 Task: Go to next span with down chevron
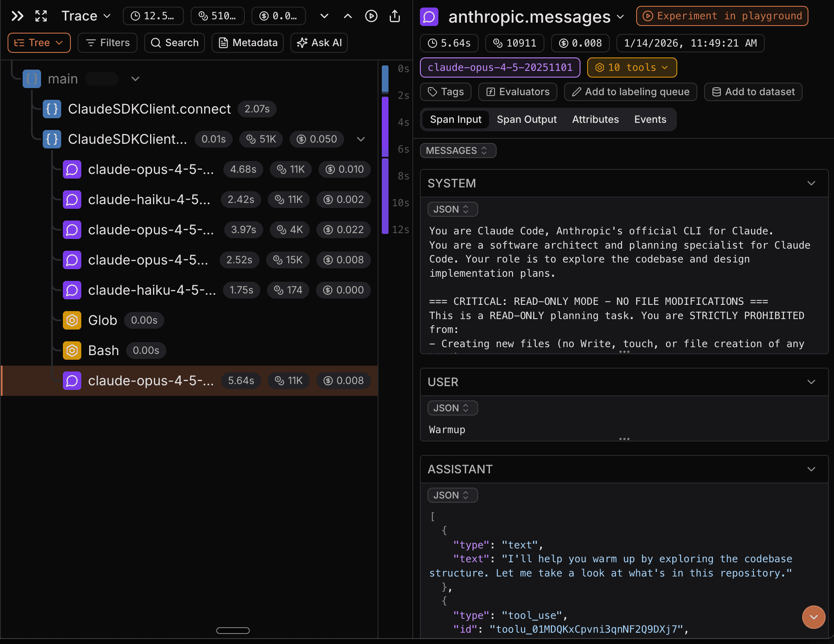click(x=324, y=16)
